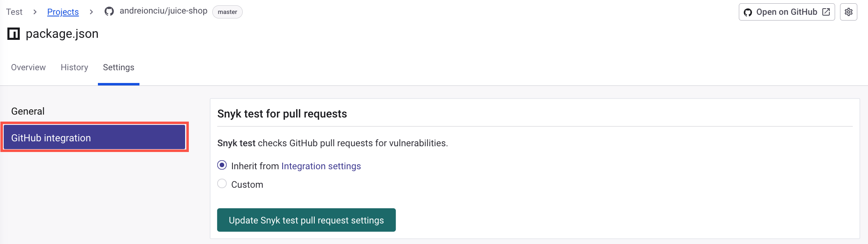Open the General settings section
868x244 pixels.
click(28, 111)
